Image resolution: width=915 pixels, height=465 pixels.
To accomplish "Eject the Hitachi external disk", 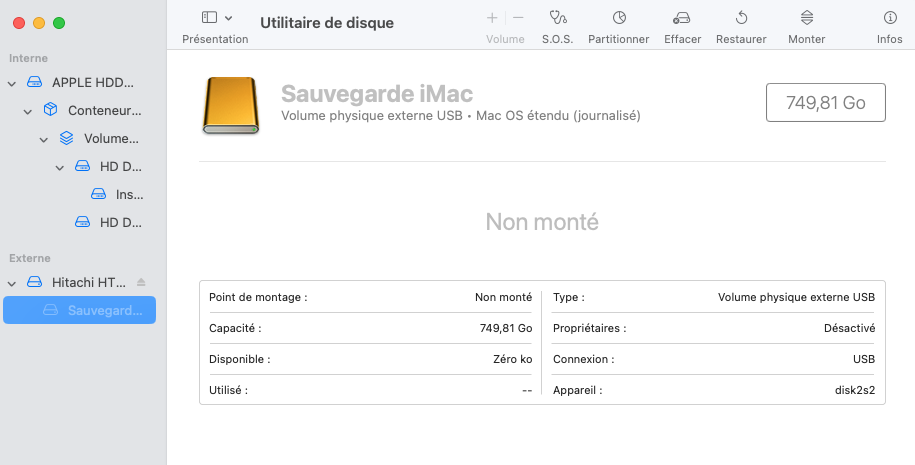I will pyautogui.click(x=141, y=282).
